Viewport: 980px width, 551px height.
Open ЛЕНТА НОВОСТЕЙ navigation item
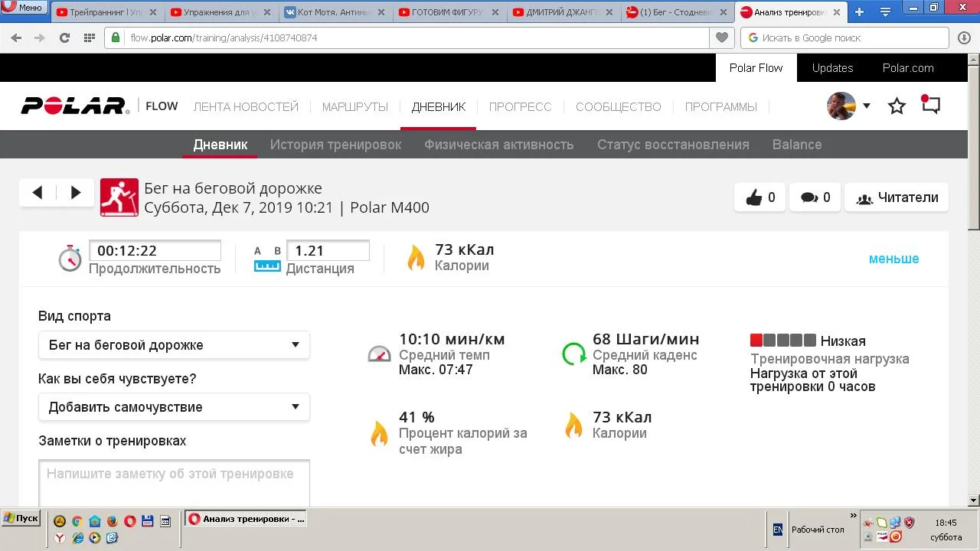pos(246,107)
